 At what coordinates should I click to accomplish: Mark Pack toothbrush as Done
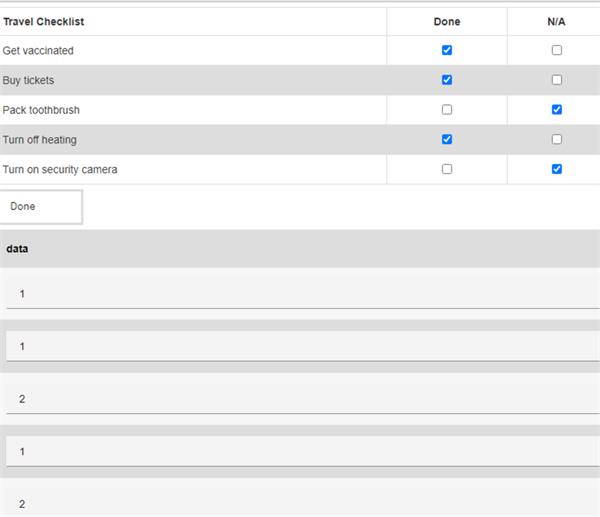pos(447,110)
